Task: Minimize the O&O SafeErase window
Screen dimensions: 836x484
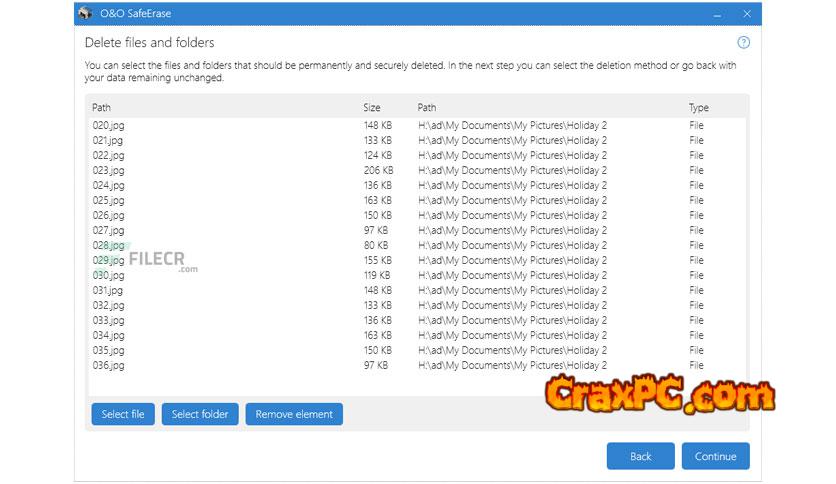Action: (x=717, y=14)
